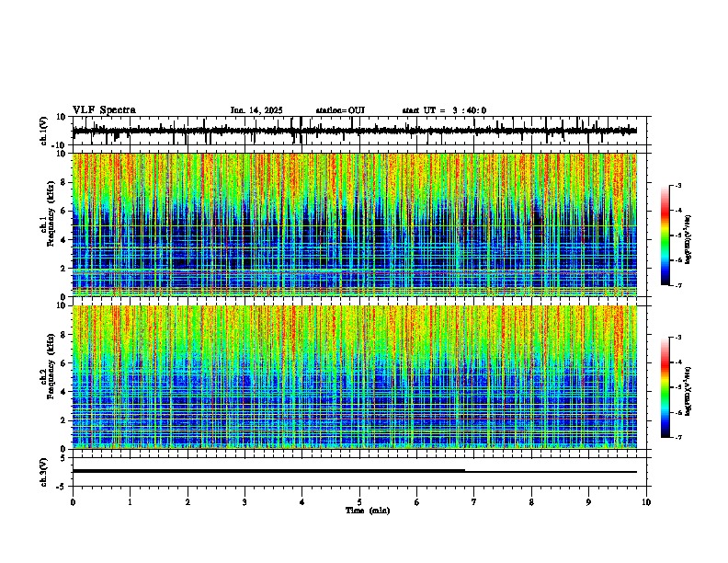Click the ch.1 frequency axis "6" tick label
This screenshot has height=563, width=728.
tap(64, 211)
